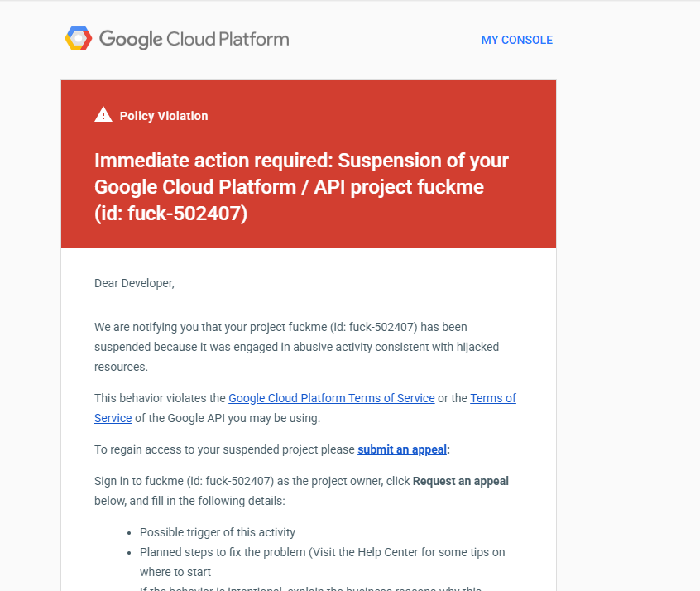This screenshot has width=700, height=591.
Task: Click the Immediate action required headline
Action: point(301,187)
